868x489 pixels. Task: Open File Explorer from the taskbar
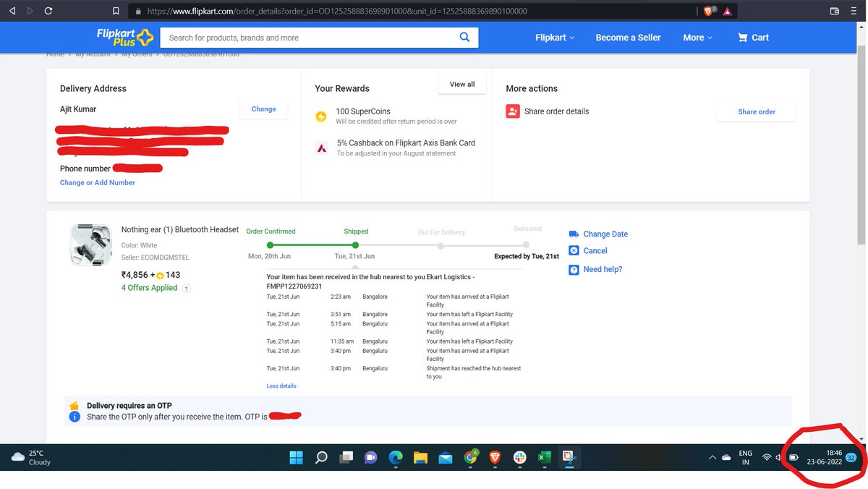(420, 458)
